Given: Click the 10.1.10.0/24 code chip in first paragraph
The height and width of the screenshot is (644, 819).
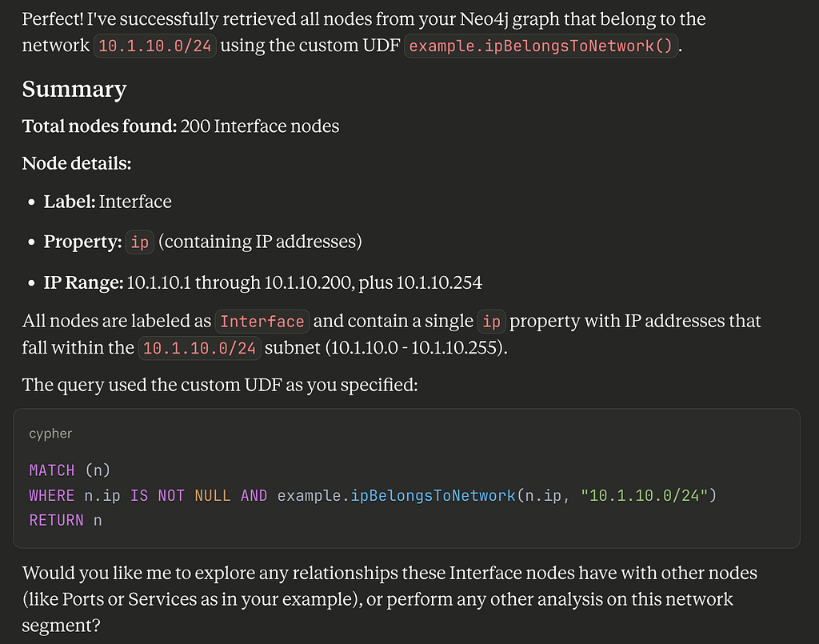Looking at the screenshot, I should (154, 46).
